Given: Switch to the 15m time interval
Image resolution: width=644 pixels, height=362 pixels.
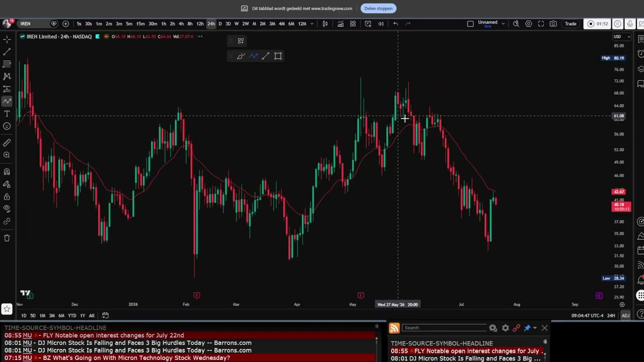Looking at the screenshot, I should pos(140,24).
